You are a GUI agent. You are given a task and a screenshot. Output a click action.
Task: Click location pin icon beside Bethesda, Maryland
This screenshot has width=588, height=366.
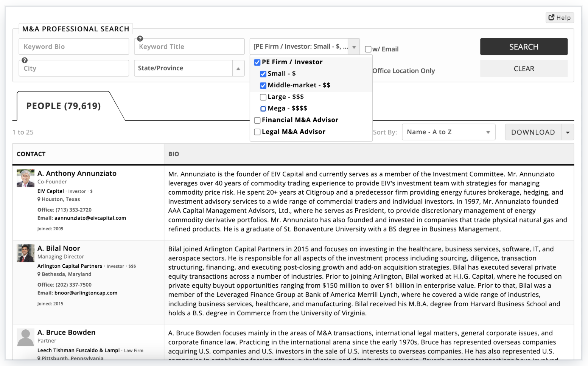coord(39,274)
